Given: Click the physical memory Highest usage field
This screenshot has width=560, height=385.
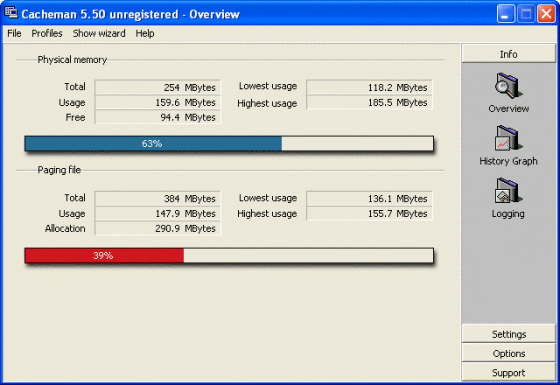Looking at the screenshot, I should click(369, 102).
